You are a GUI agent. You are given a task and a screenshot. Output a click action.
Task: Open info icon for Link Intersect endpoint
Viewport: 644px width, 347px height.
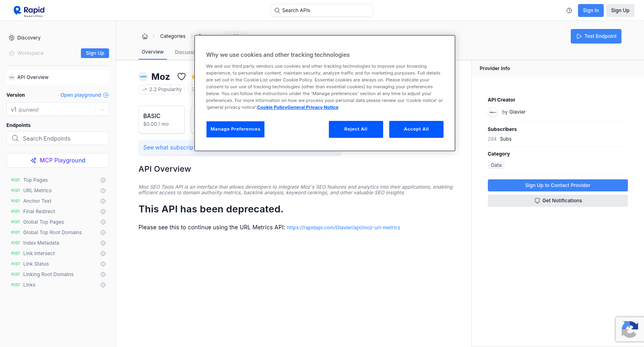tap(103, 253)
